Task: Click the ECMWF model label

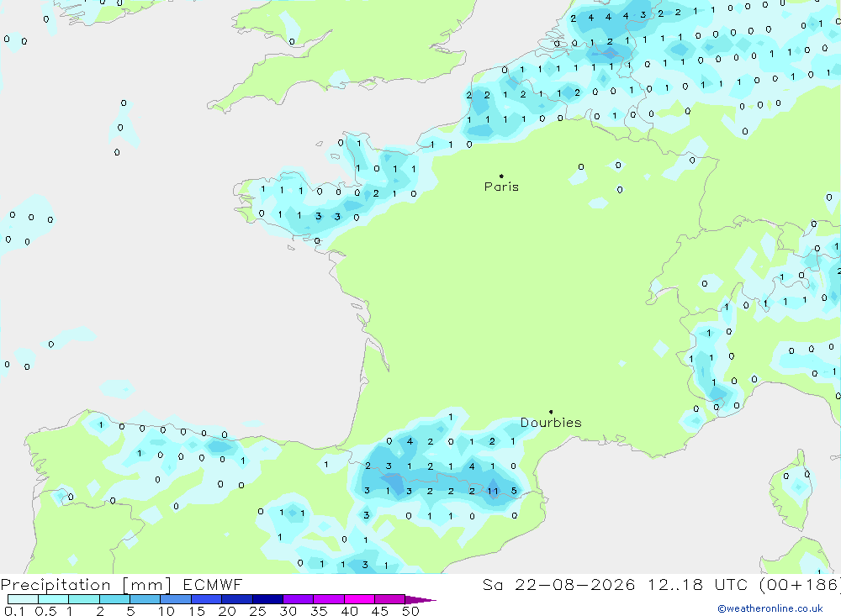Action: 213,585
